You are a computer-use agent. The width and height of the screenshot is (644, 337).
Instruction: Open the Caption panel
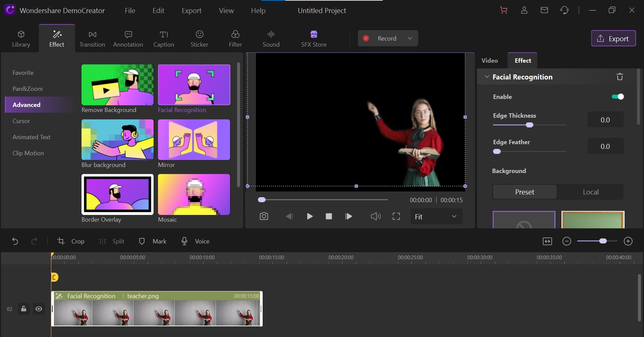coord(164,39)
